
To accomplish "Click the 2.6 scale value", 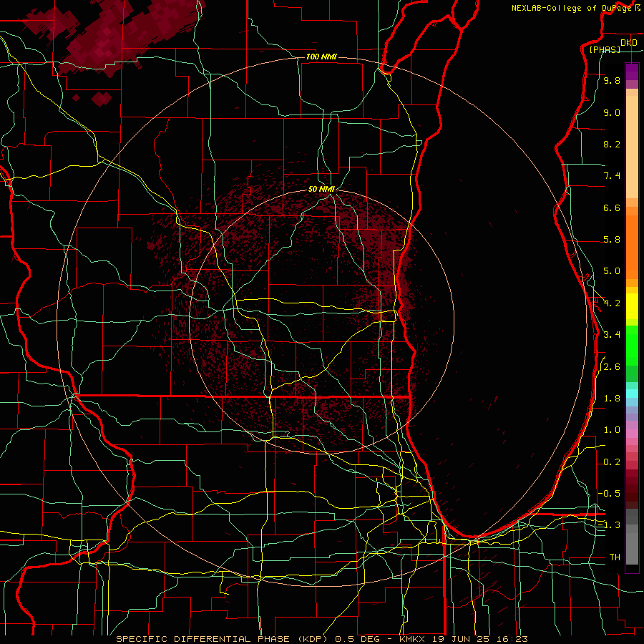I will 612,367.
